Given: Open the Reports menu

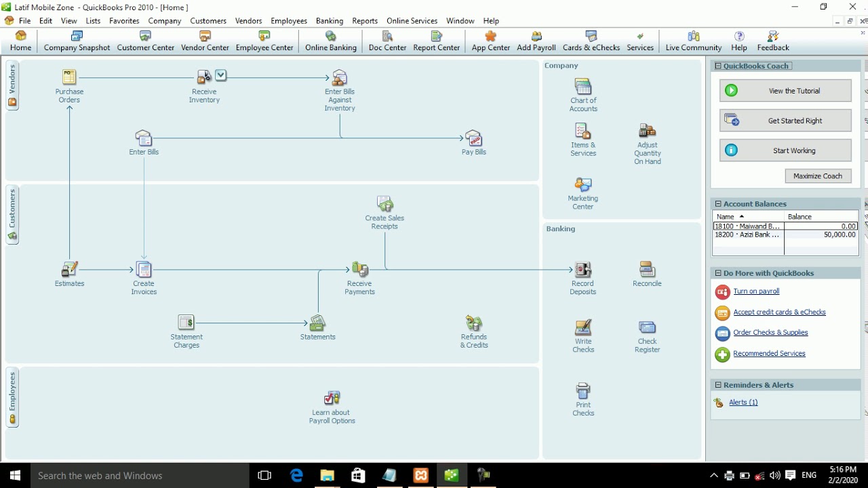Looking at the screenshot, I should coord(365,21).
